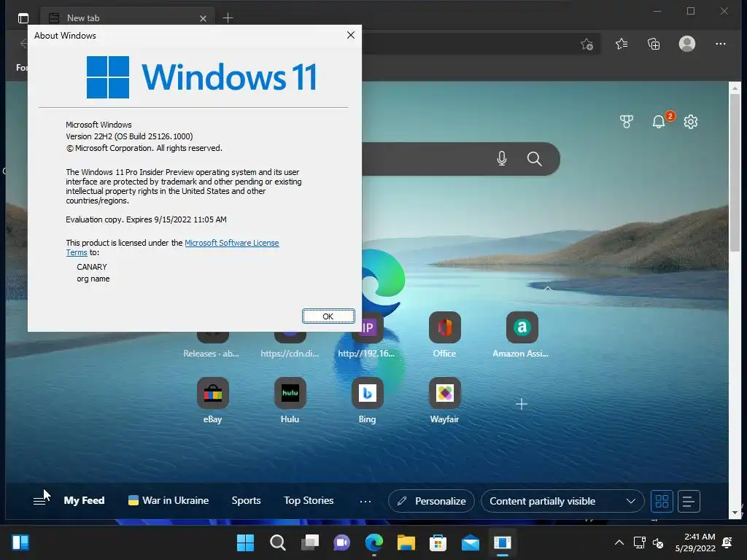Screen dimensions: 747x560
Task: Open Edge Settings and more menu
Action: 720,44
